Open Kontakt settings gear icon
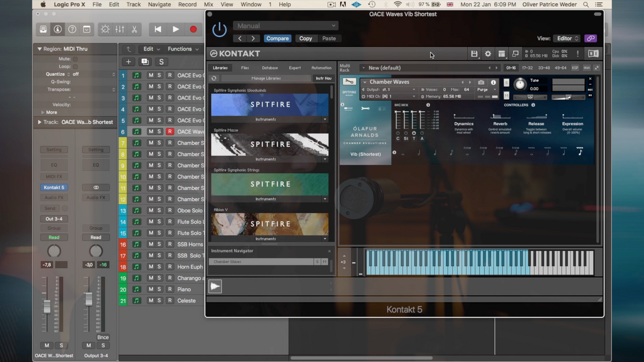Image resolution: width=644 pixels, height=362 pixels. click(x=488, y=54)
